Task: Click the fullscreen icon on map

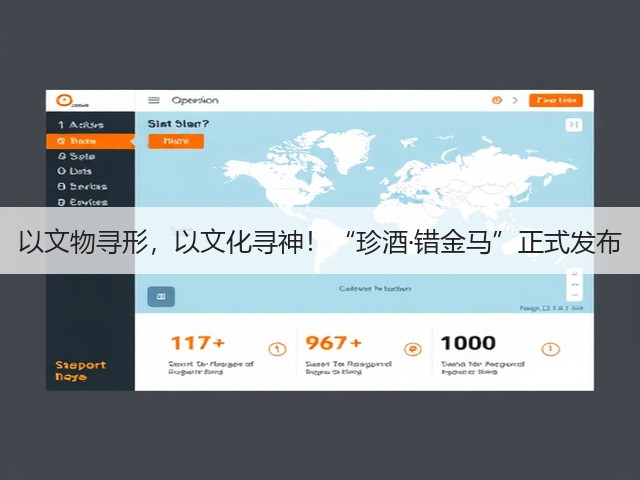Action: click(x=573, y=124)
